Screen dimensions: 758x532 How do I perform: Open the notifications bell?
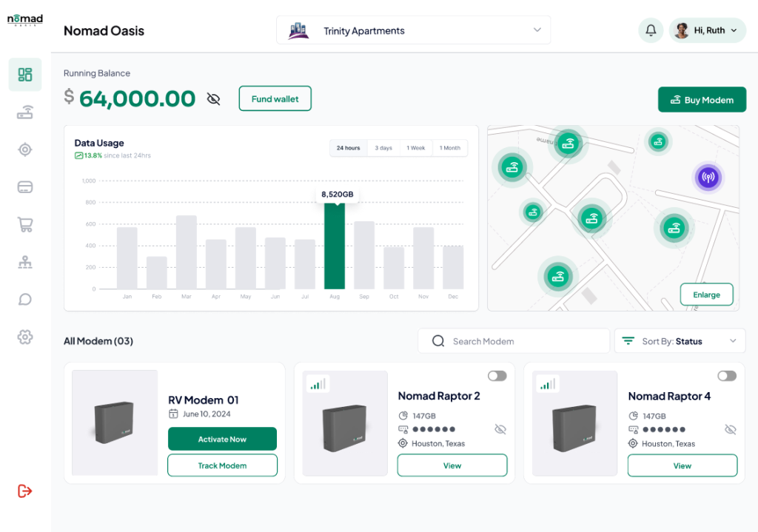651,30
